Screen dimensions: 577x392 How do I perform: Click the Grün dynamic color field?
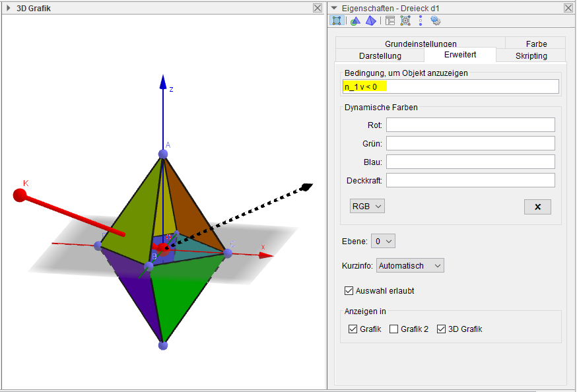(470, 143)
